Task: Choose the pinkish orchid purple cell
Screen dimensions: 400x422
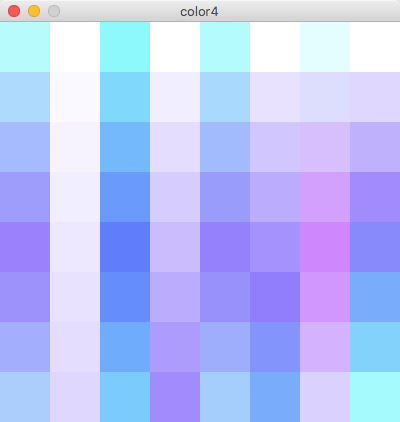Action: [x=325, y=247]
